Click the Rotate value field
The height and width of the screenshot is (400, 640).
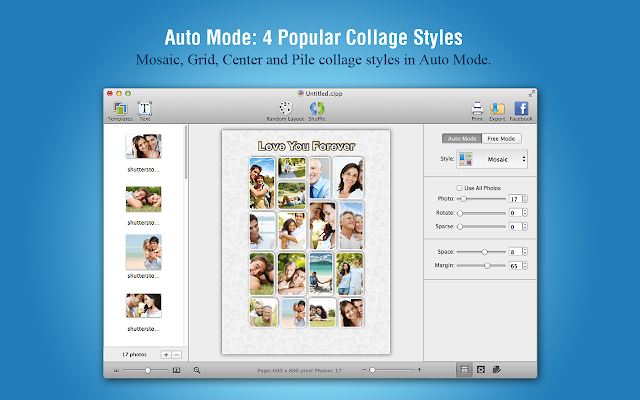click(x=515, y=213)
